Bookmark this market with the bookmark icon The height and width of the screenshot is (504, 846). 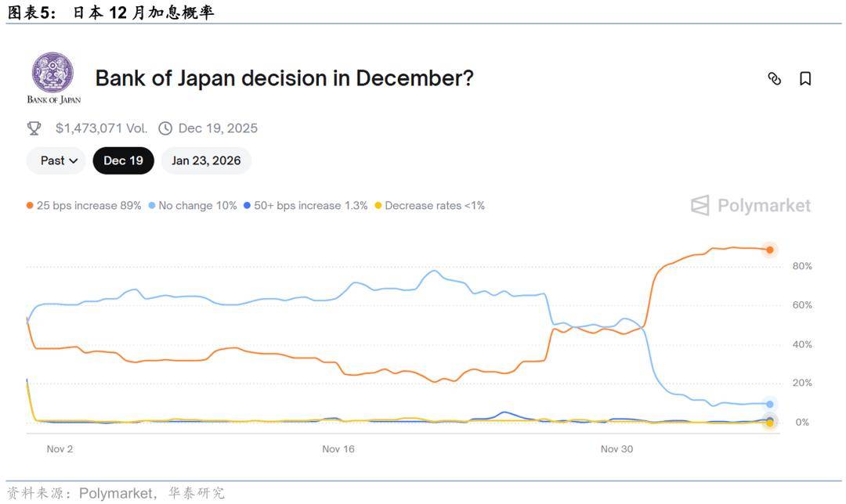point(804,78)
